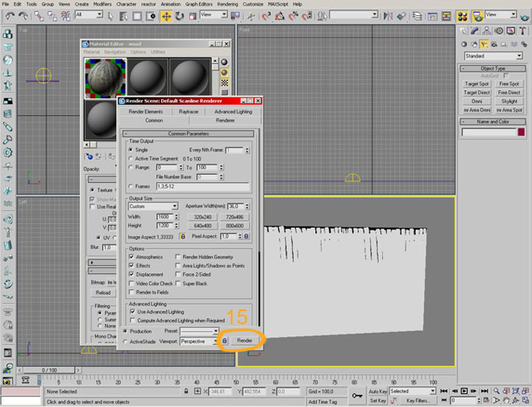Open the Standard lights type dropdown
Viewport: 532px width, 407px height.
pos(494,56)
